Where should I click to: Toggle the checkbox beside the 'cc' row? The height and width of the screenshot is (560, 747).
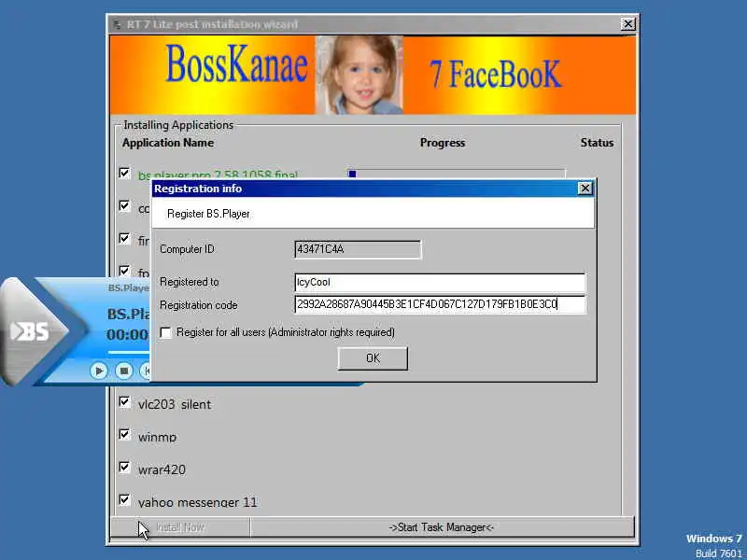[125, 205]
